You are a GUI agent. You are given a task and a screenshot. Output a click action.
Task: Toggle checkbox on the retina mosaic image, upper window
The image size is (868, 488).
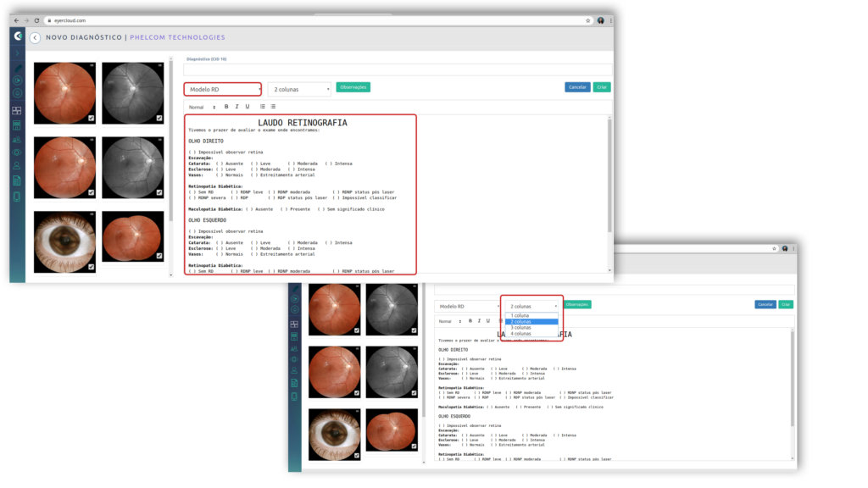click(159, 256)
